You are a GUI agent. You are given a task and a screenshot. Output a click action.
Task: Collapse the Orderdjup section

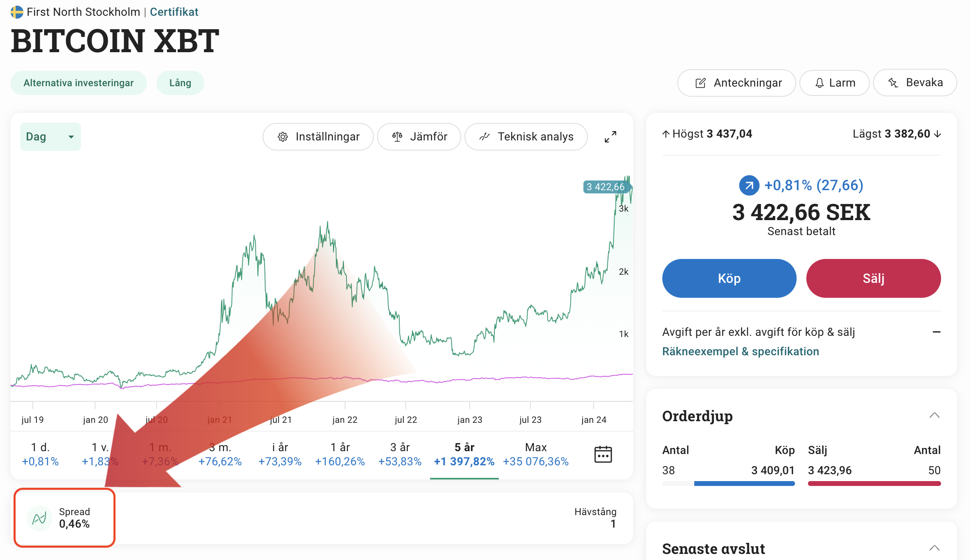934,416
